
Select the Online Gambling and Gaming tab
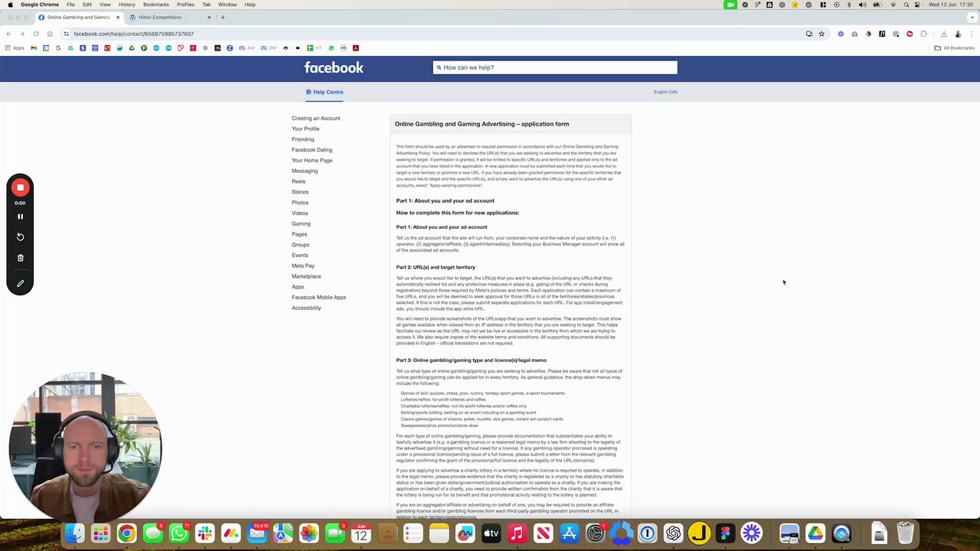pos(78,17)
